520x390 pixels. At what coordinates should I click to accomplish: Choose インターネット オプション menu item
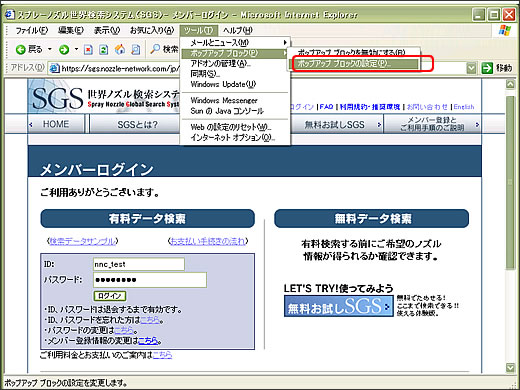pyautogui.click(x=235, y=137)
